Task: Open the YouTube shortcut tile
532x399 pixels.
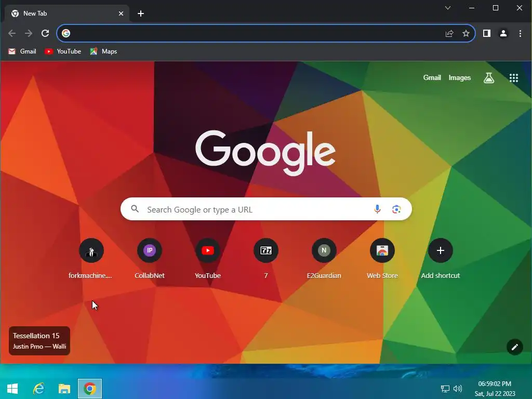Action: pos(208,259)
